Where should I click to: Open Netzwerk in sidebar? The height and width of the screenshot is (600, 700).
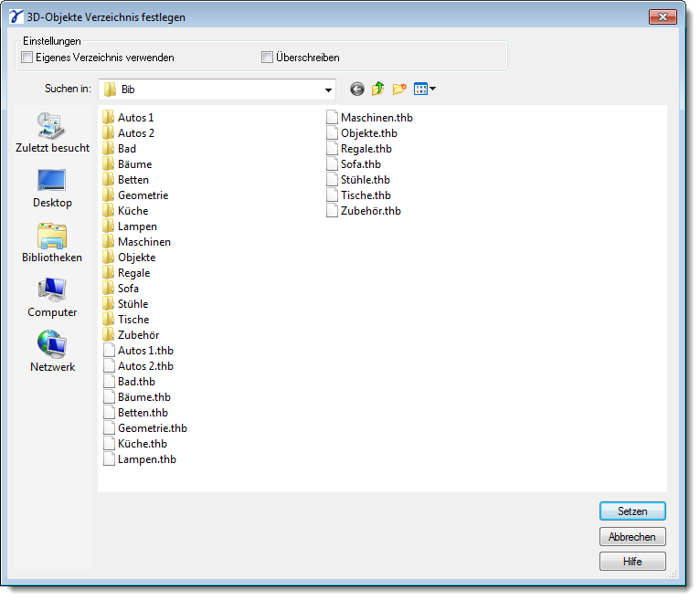click(x=52, y=352)
